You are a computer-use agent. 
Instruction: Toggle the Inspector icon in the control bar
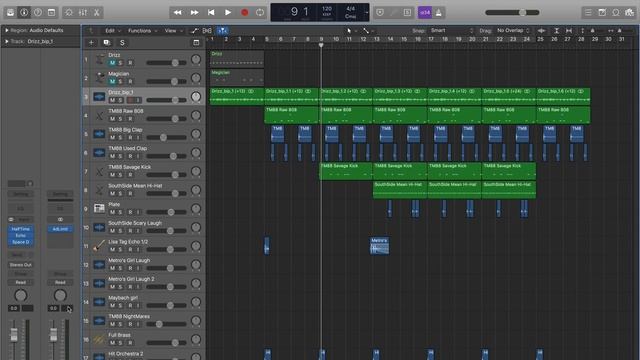coord(24,13)
